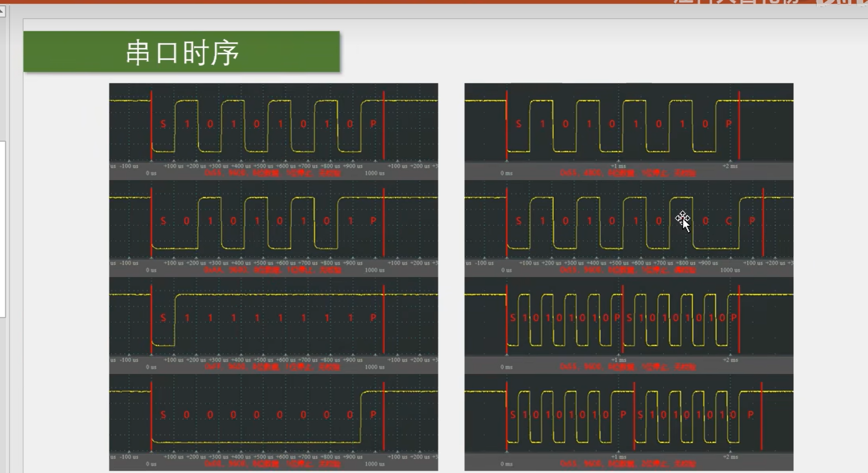Select the green 串口时序 title banner
This screenshot has width=868, height=473.
pyautogui.click(x=181, y=52)
